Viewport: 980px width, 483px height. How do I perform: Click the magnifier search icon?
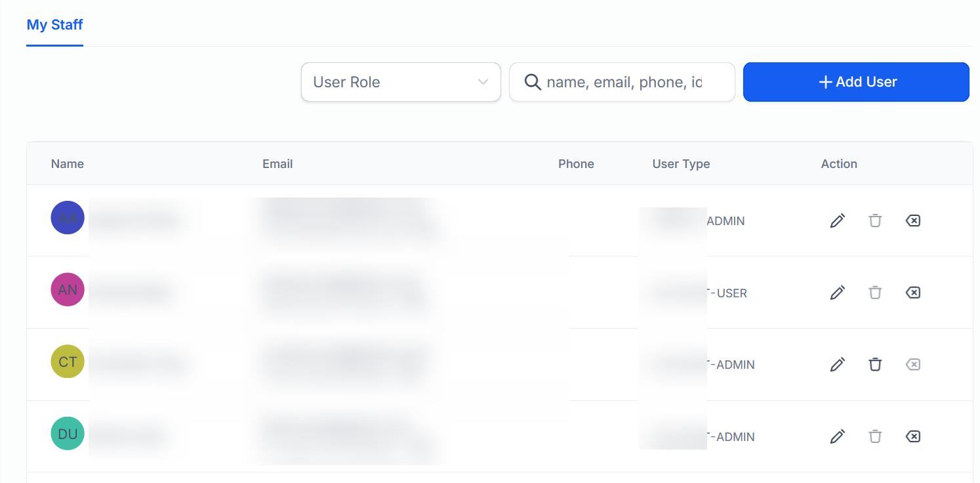coord(533,82)
